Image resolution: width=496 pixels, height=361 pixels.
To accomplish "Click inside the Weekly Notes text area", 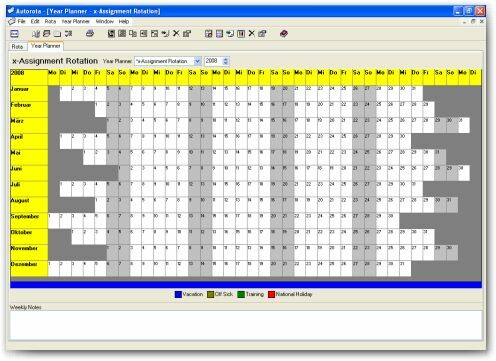I will click(246, 325).
